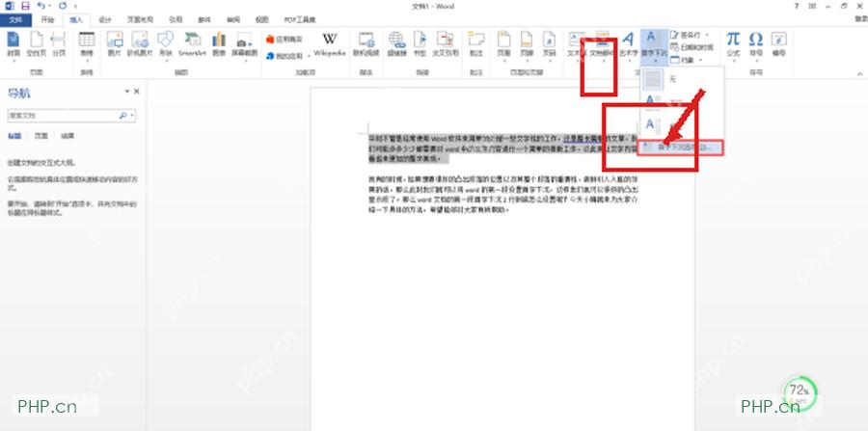Open the Navigation pane task options arrow
This screenshot has height=431, width=868.
126,92
